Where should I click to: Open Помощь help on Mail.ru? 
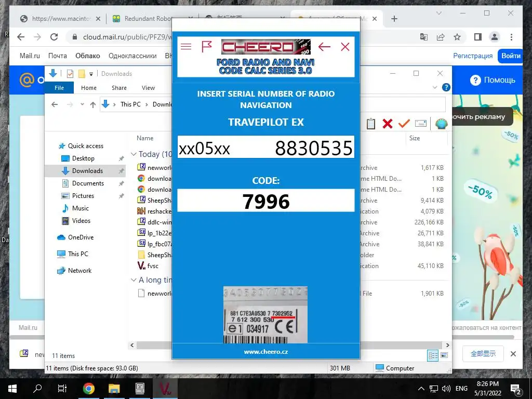pyautogui.click(x=493, y=80)
